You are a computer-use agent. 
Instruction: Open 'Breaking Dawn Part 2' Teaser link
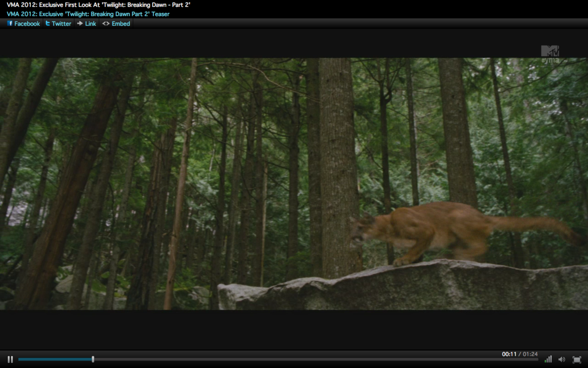tap(88, 14)
